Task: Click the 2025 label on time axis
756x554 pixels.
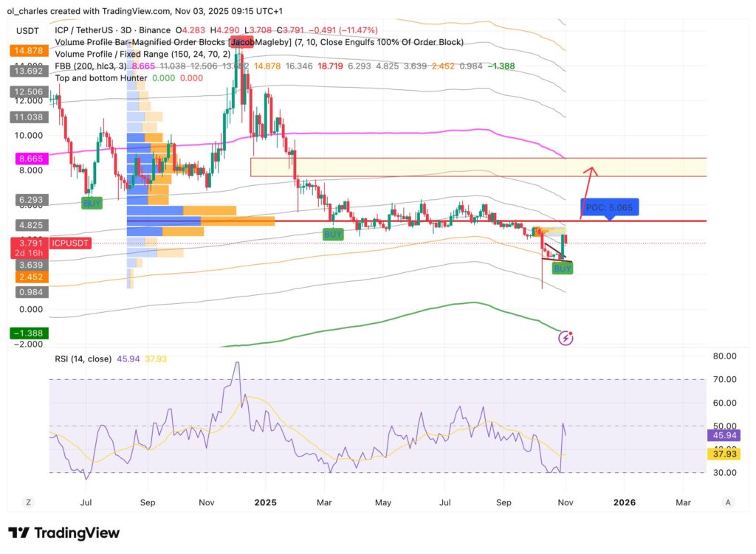Action: (x=264, y=502)
